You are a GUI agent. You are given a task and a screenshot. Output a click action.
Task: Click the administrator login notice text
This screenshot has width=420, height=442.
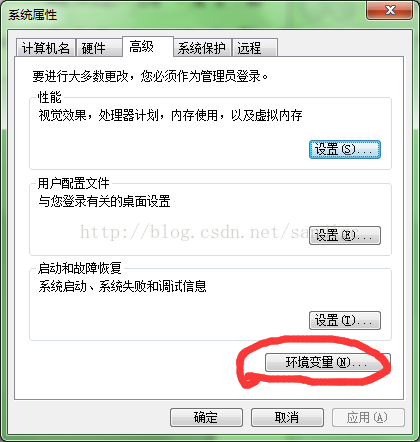click(150, 76)
